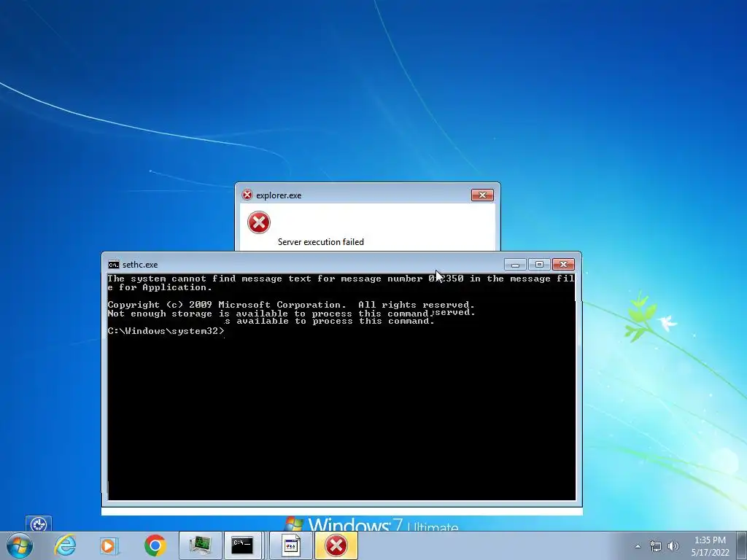Show hidden system tray icons arrow

point(638,546)
